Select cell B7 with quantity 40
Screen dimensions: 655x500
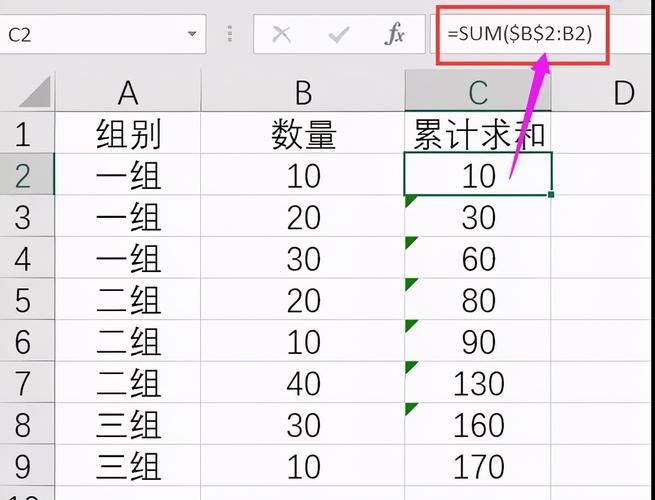tap(303, 382)
